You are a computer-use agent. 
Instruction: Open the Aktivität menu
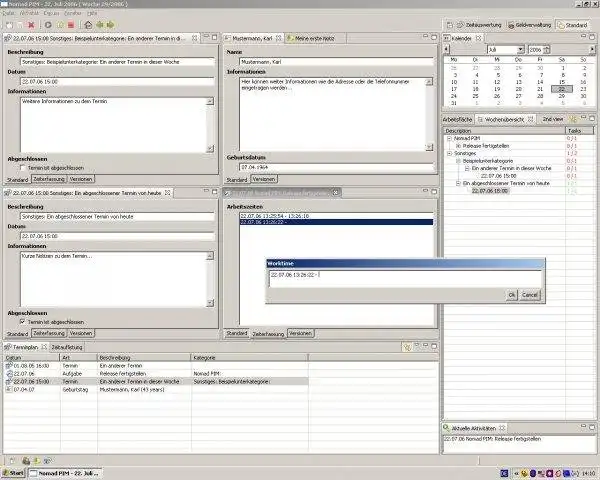[x=29, y=13]
